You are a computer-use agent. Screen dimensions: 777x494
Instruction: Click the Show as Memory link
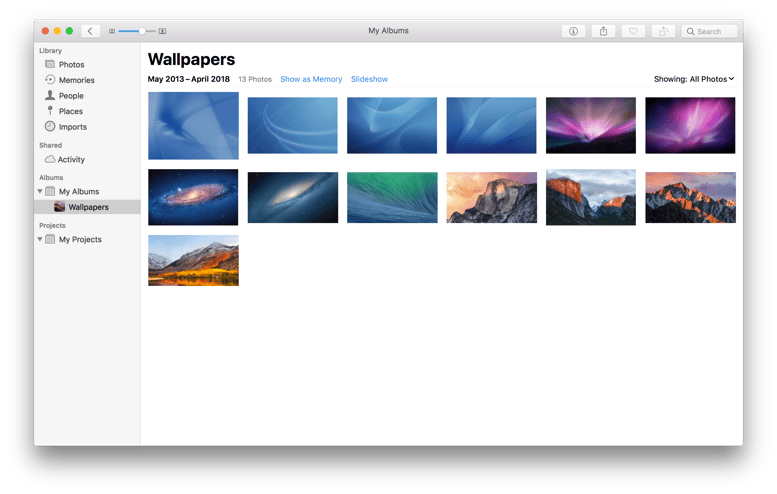point(311,79)
